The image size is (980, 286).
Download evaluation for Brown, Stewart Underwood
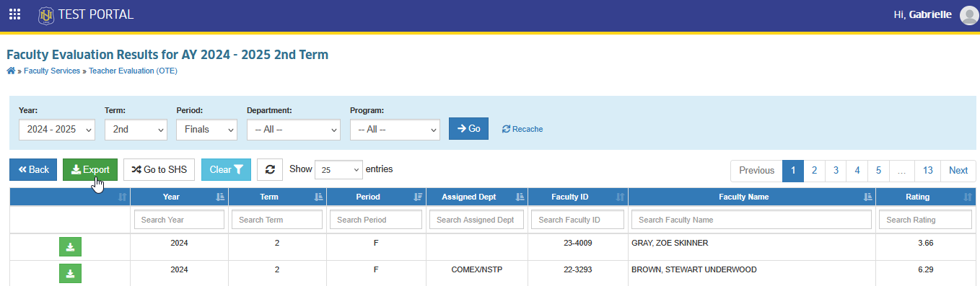(70, 274)
